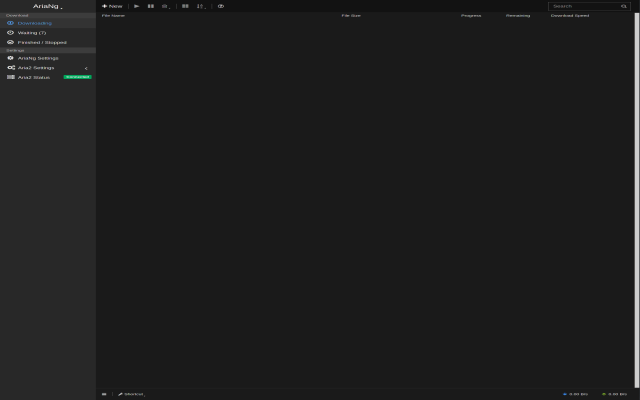Screen dimensions: 640x400
Task: Open Aria2 Settings menu item
Action: tap(48, 68)
